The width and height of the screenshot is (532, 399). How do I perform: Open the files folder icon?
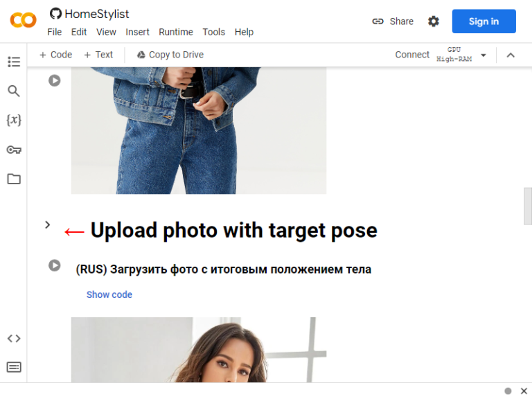[x=14, y=179]
